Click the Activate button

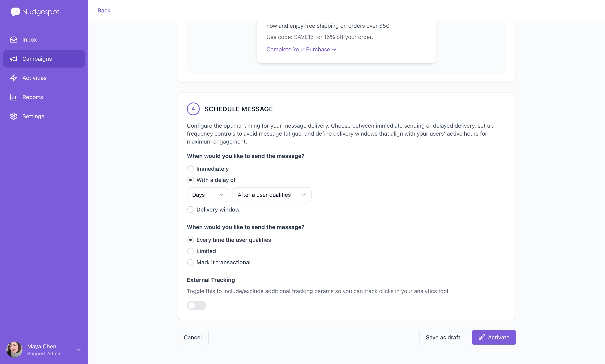(494, 338)
